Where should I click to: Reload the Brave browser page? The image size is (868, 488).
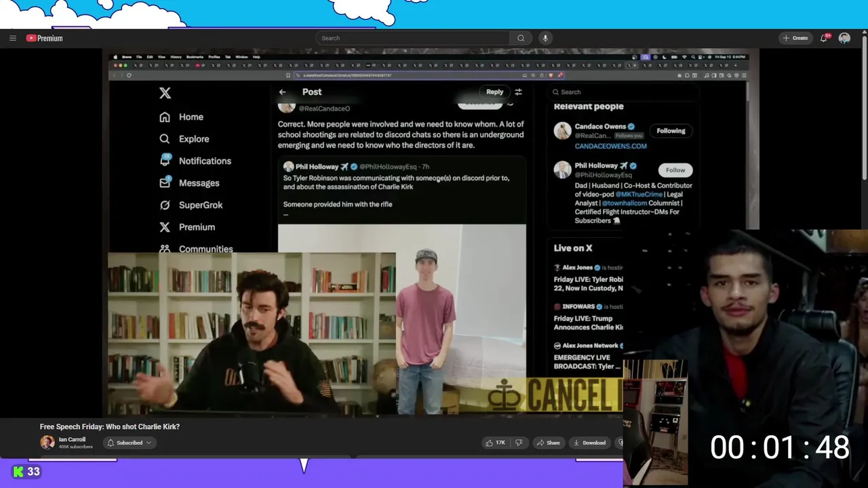coord(129,75)
